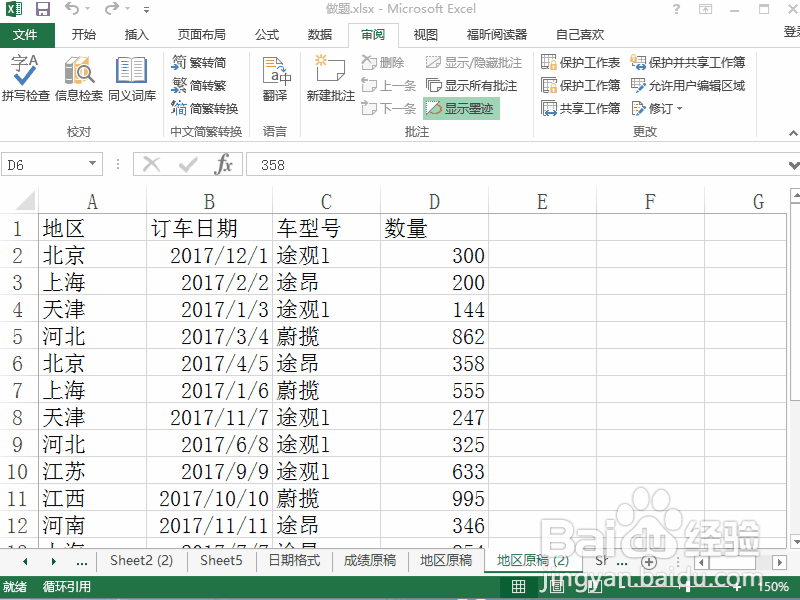The height and width of the screenshot is (600, 800).
Task: Open the 文件 file menu
Action: coord(26,35)
